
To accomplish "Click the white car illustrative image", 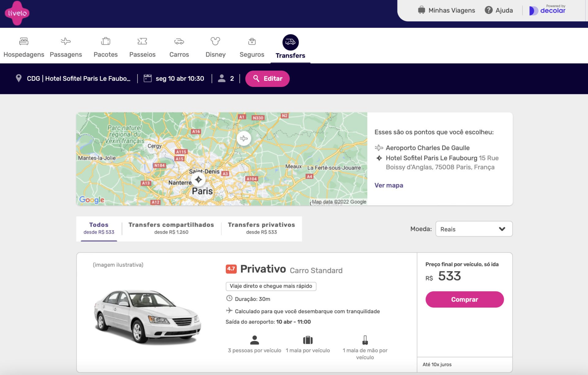I will 147,317.
